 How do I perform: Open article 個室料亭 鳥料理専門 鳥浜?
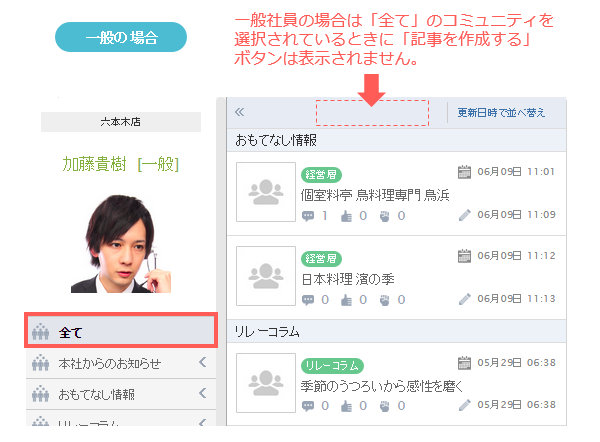(375, 195)
